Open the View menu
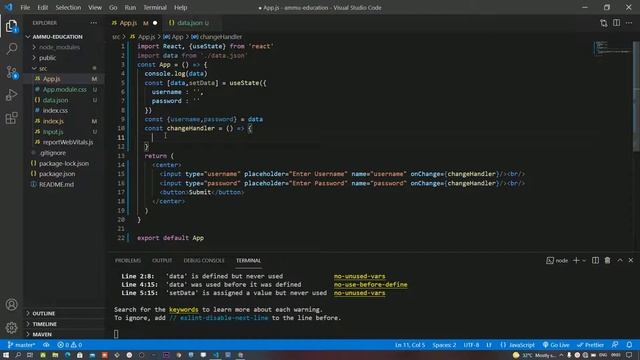The width and height of the screenshot is (640, 360). pyautogui.click(x=95, y=7)
